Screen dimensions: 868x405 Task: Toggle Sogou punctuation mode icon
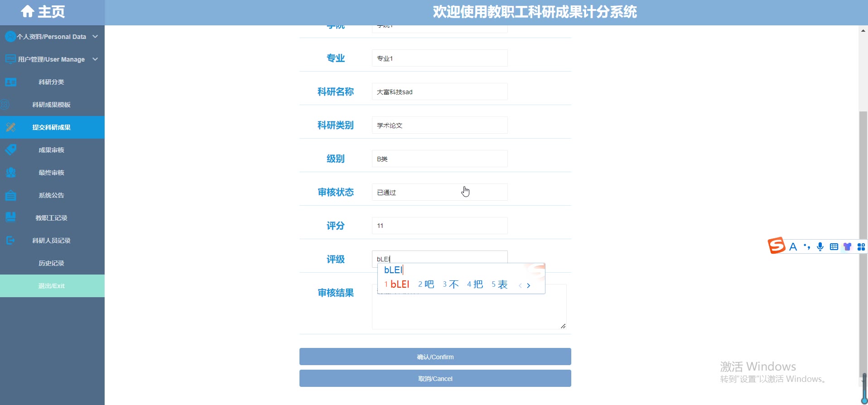click(807, 247)
